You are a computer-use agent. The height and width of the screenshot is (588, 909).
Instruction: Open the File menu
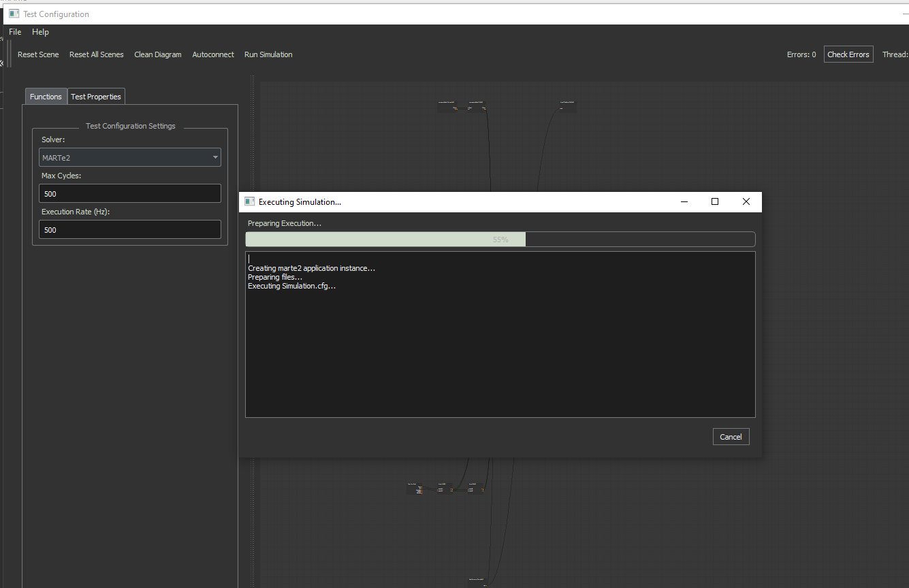(x=15, y=32)
